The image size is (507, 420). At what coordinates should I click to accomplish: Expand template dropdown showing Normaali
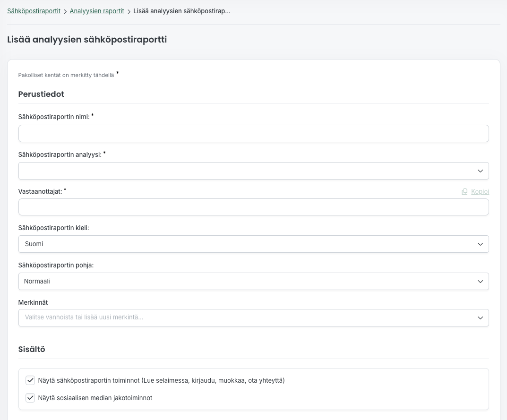[246, 282]
